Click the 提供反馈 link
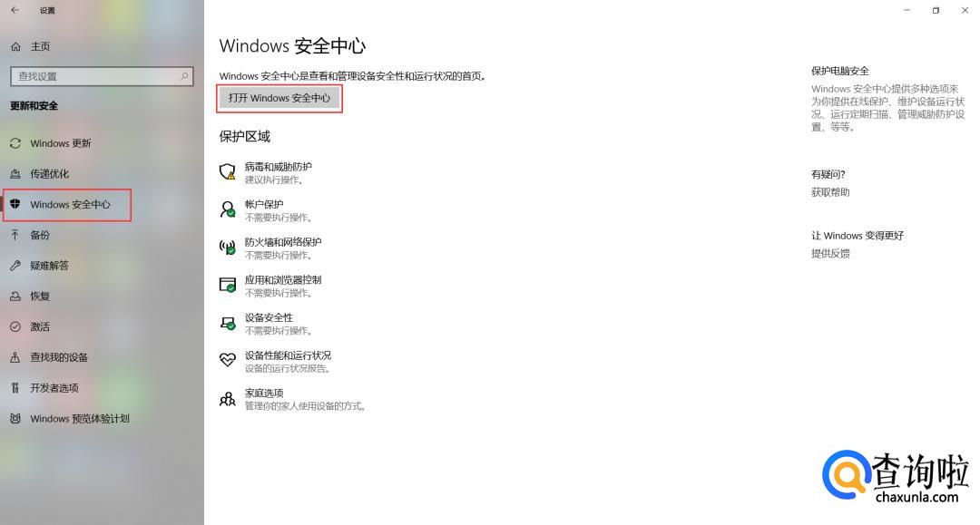Image resolution: width=980 pixels, height=525 pixels. [x=830, y=254]
